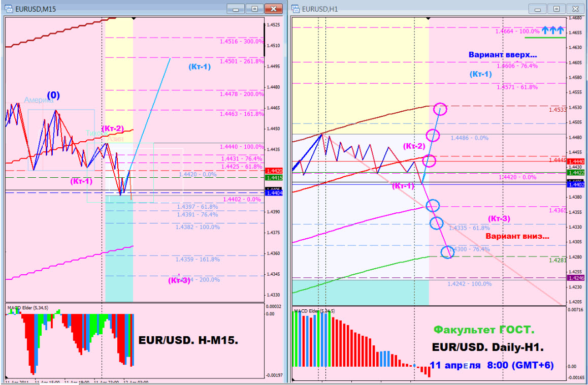The width and height of the screenshot is (588, 385).
Task: Click the red 1.4420 price tag on M15
Action: (274, 171)
